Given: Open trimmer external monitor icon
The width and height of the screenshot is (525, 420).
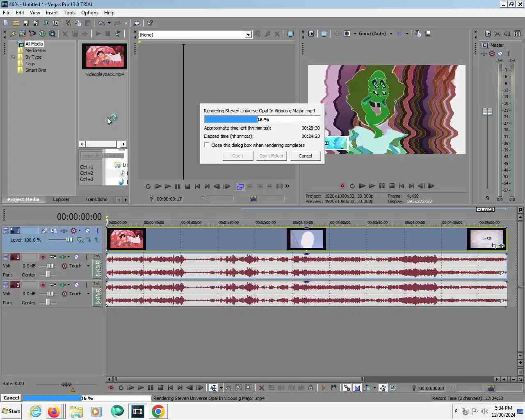Looking at the screenshot, I should pos(290,34).
